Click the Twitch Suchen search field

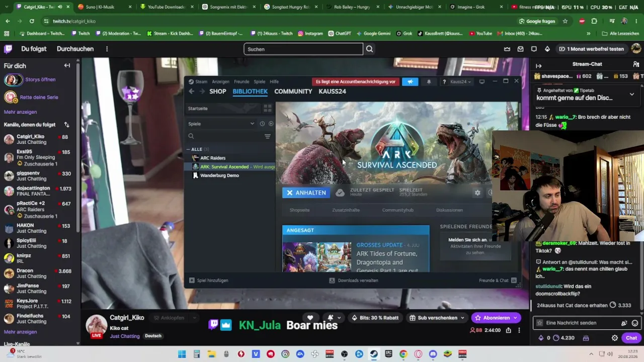(x=303, y=49)
